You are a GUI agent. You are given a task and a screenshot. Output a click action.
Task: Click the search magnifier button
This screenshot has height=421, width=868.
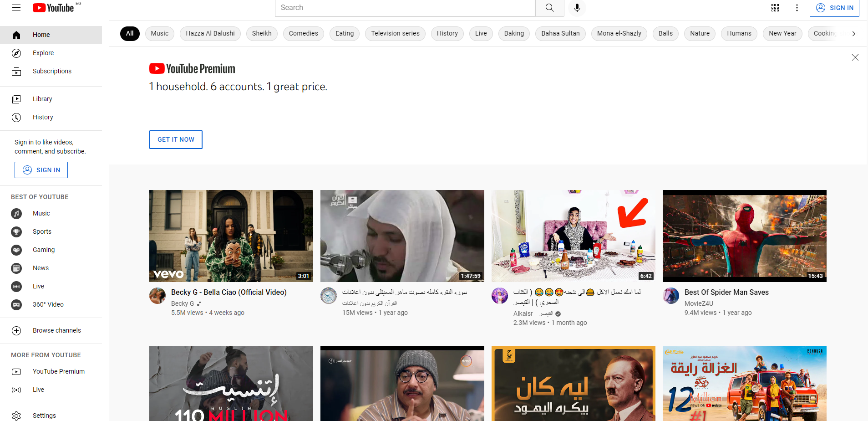[x=549, y=8]
